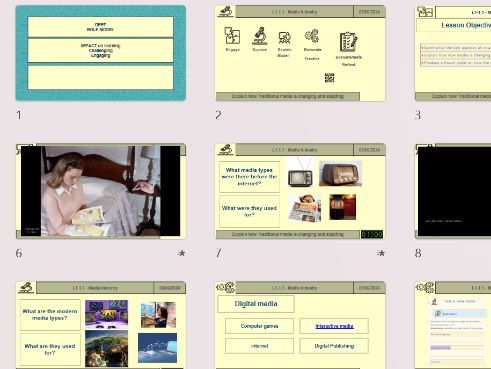Click slide number 8 label
The height and width of the screenshot is (369, 491).
tap(418, 253)
